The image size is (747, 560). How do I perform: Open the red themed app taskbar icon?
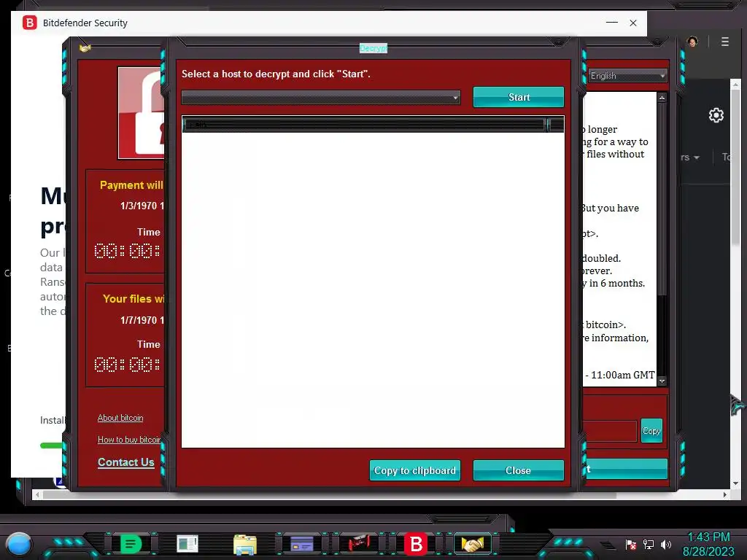[x=359, y=543]
